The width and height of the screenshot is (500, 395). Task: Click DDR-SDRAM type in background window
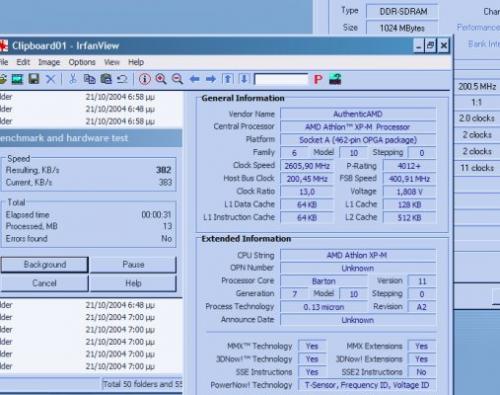(403, 11)
